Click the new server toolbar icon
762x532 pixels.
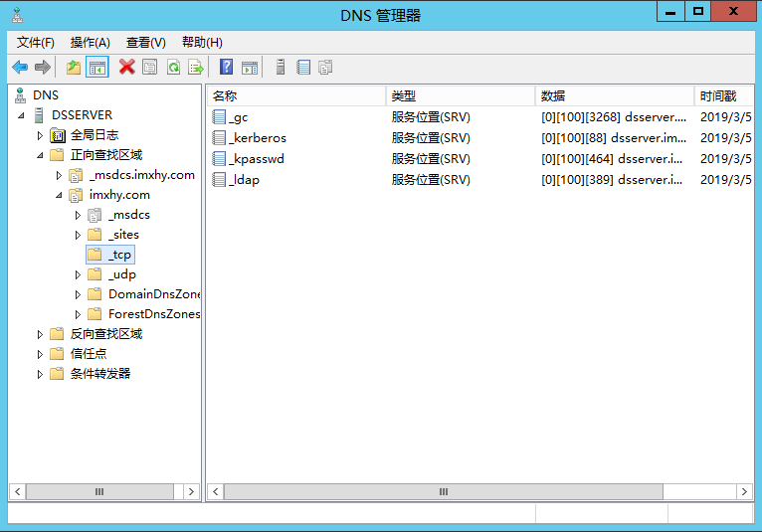pos(281,67)
